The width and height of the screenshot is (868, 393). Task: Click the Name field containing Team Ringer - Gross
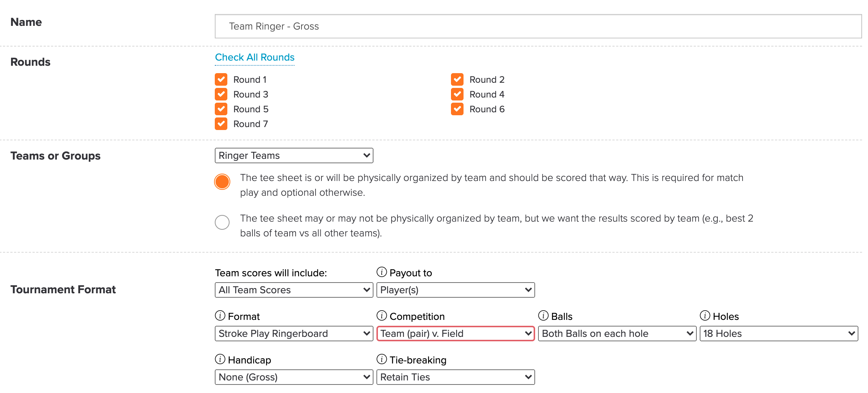pos(538,26)
